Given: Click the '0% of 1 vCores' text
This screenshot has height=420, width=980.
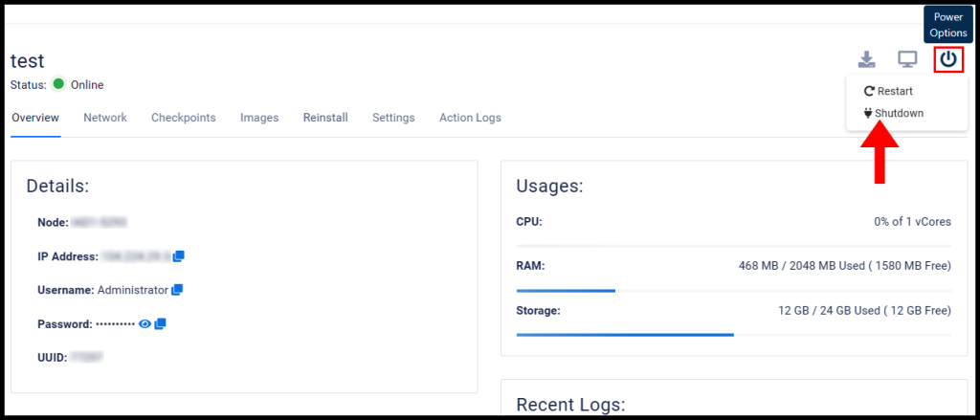Looking at the screenshot, I should tap(912, 222).
